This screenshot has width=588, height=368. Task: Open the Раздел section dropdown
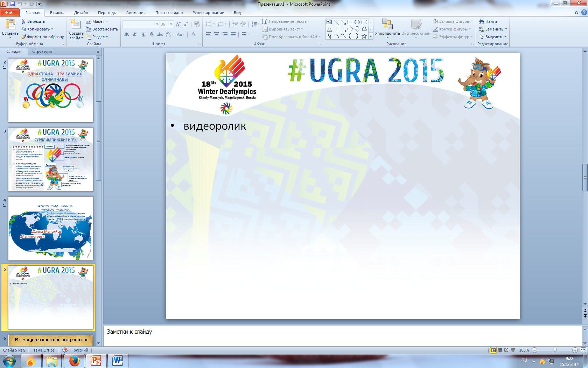97,37
